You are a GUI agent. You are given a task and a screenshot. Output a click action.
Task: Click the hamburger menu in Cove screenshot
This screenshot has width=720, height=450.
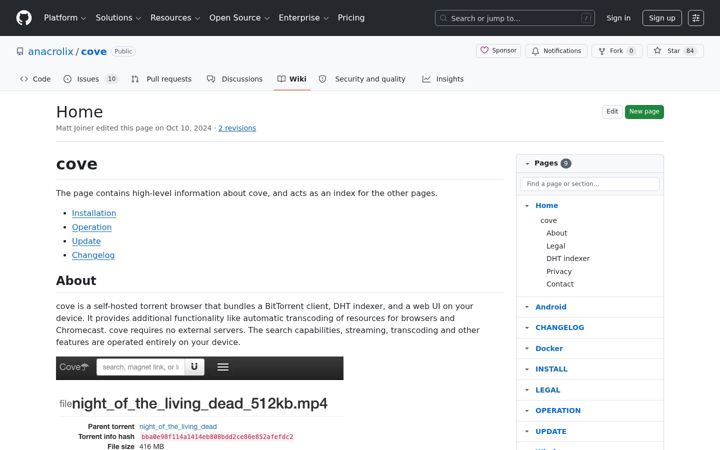pos(223,367)
